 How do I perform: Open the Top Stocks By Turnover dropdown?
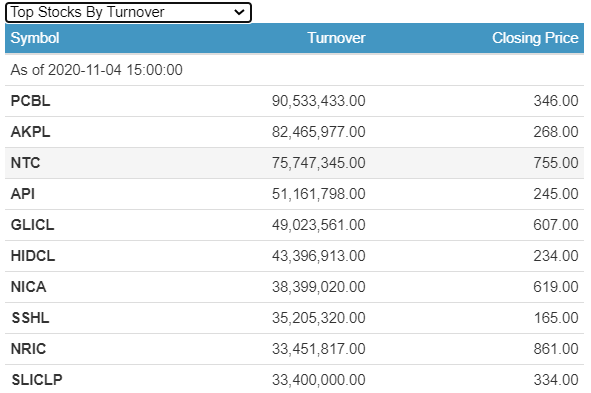tap(128, 12)
